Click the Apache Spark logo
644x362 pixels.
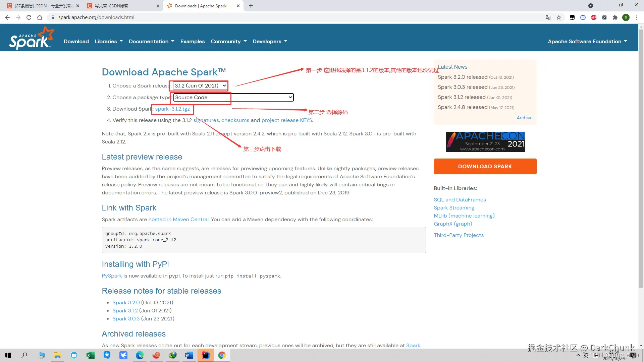31,38
